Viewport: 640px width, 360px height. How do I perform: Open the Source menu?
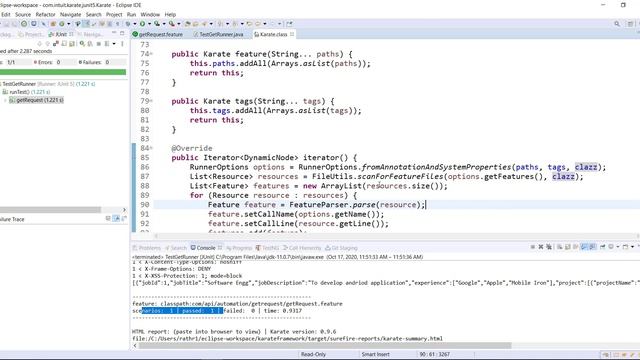coord(23,14)
